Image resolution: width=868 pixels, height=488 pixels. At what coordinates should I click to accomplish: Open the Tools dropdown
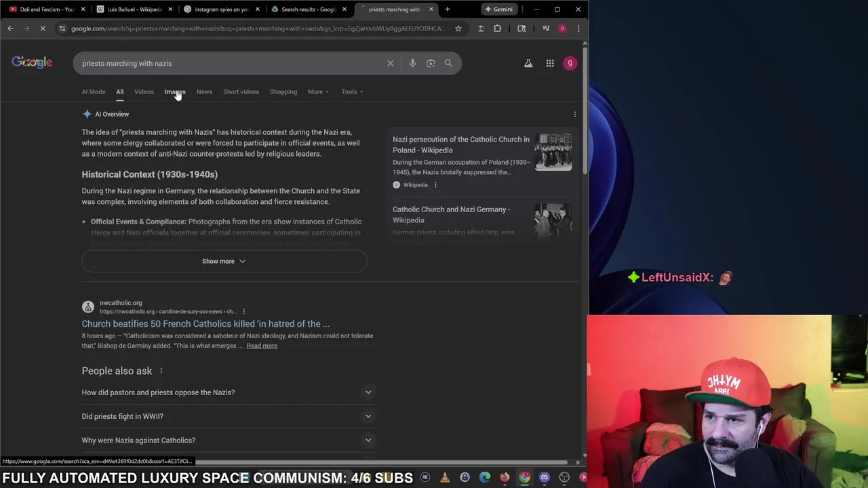pyautogui.click(x=352, y=91)
